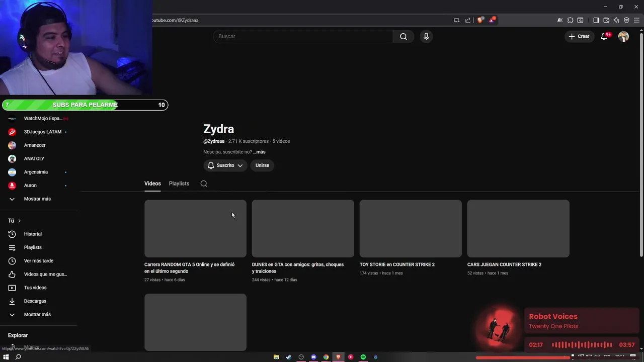Open YouTube notifications bell

[x=605, y=36]
